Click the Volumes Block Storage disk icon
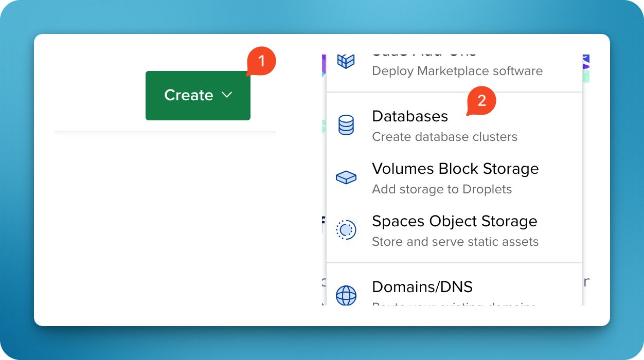 point(346,177)
